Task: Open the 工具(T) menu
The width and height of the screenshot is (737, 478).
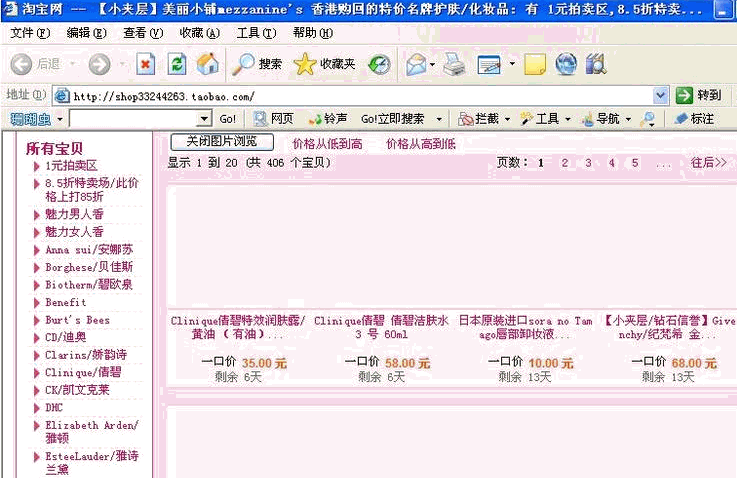Action: (256, 33)
